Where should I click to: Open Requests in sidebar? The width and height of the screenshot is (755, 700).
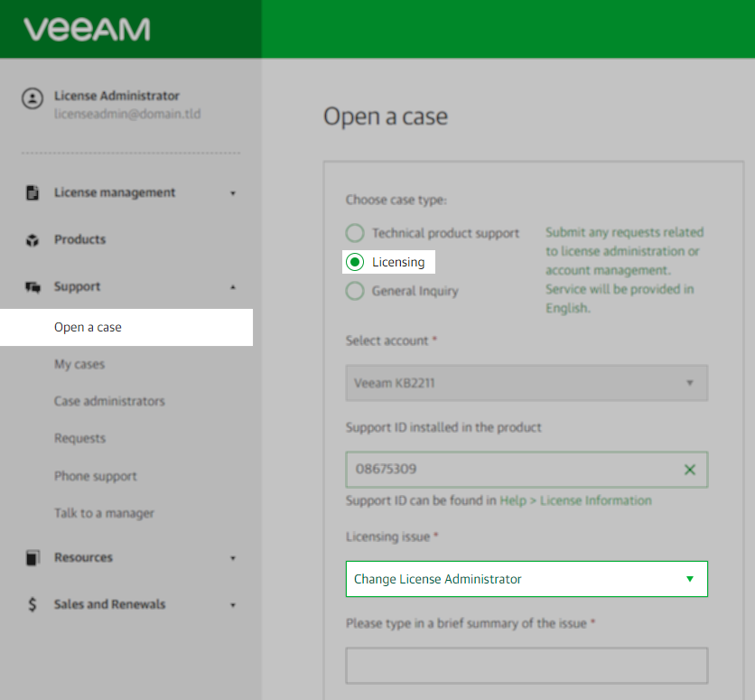pyautogui.click(x=80, y=438)
